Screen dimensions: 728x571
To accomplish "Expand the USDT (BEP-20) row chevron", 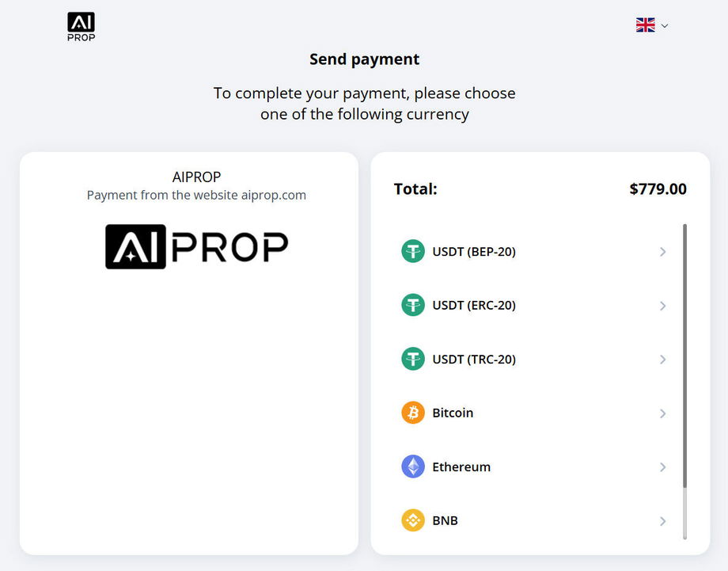I will 662,252.
